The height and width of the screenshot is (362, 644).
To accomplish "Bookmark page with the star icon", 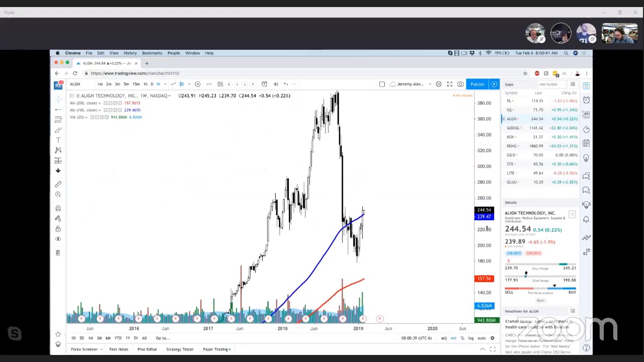I will coord(525,73).
